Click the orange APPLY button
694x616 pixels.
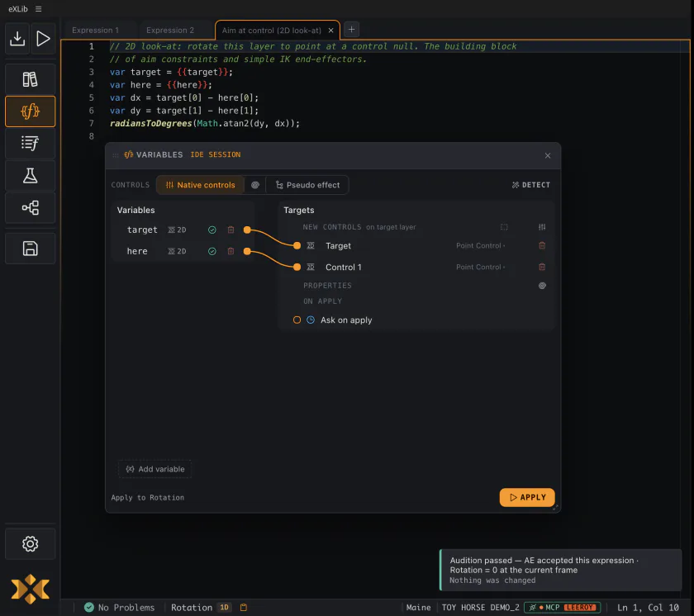(527, 497)
